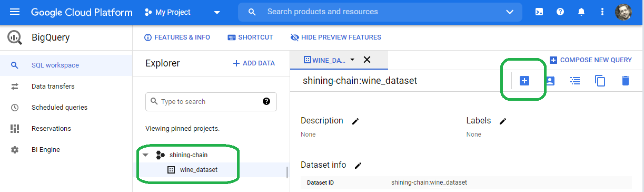Click the list icon in dataset toolbar
Screen dimensions: 644x192
point(575,81)
